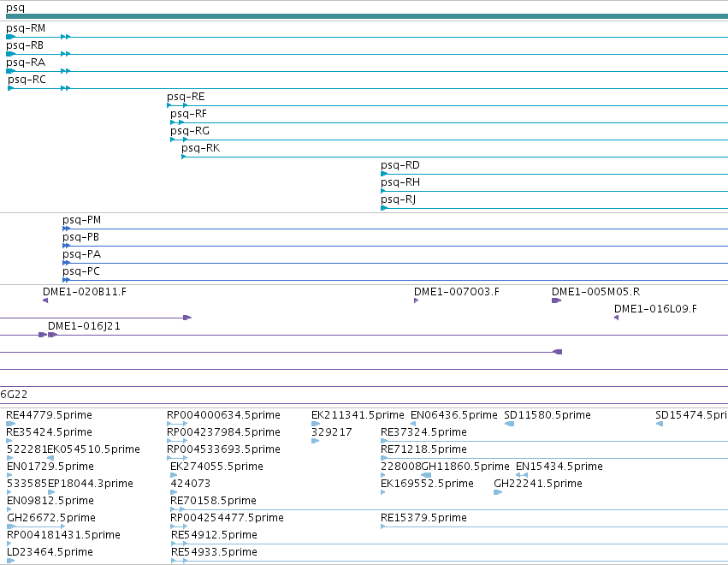This screenshot has width=728, height=565.
Task: Select EST LD23464.5prime
Action: (x=50, y=552)
